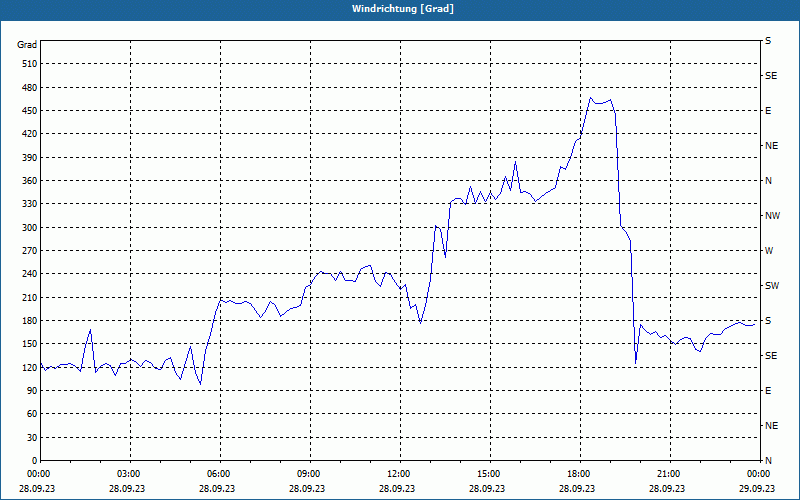Click the "Windrichtung [Grad]" chart title
800x500 pixels.
click(403, 9)
